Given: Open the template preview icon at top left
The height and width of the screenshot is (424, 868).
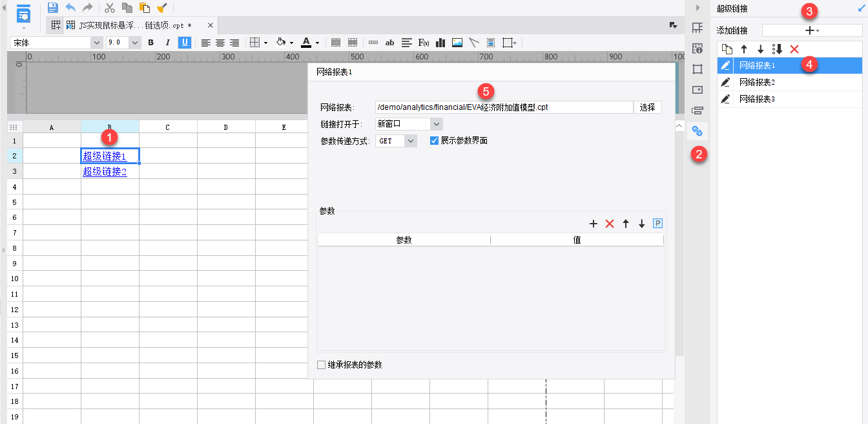Looking at the screenshot, I should pyautogui.click(x=24, y=13).
